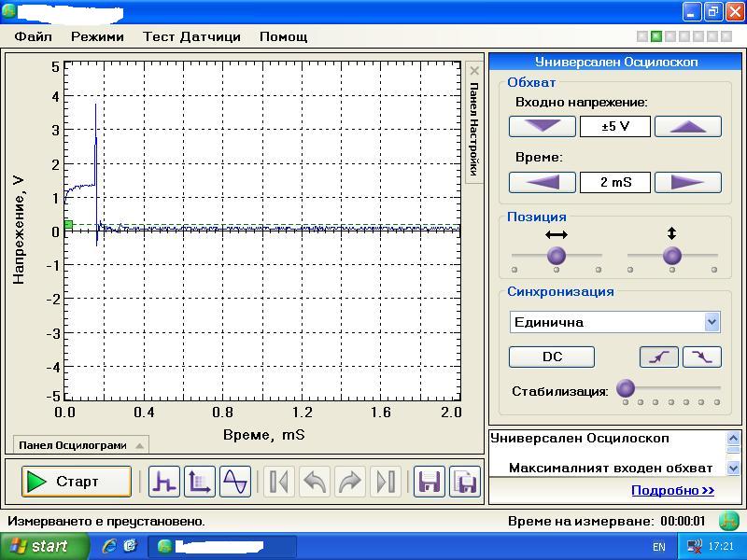Open the Единична sync mode dropdown
The width and height of the screenshot is (747, 560).
tap(712, 322)
